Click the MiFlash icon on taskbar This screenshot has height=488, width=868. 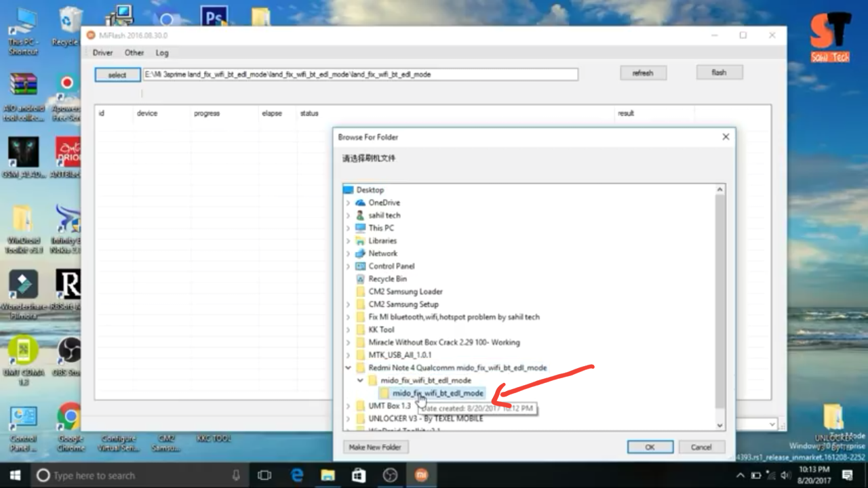tap(420, 475)
